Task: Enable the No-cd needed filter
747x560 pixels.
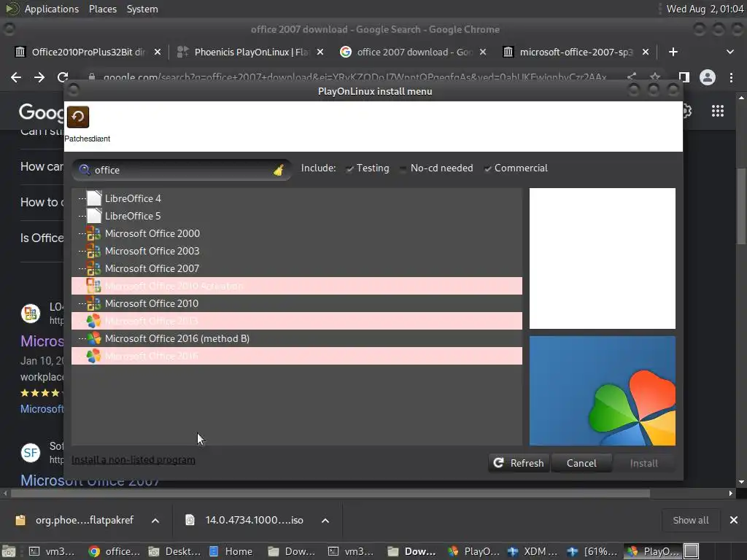Action: pyautogui.click(x=436, y=168)
